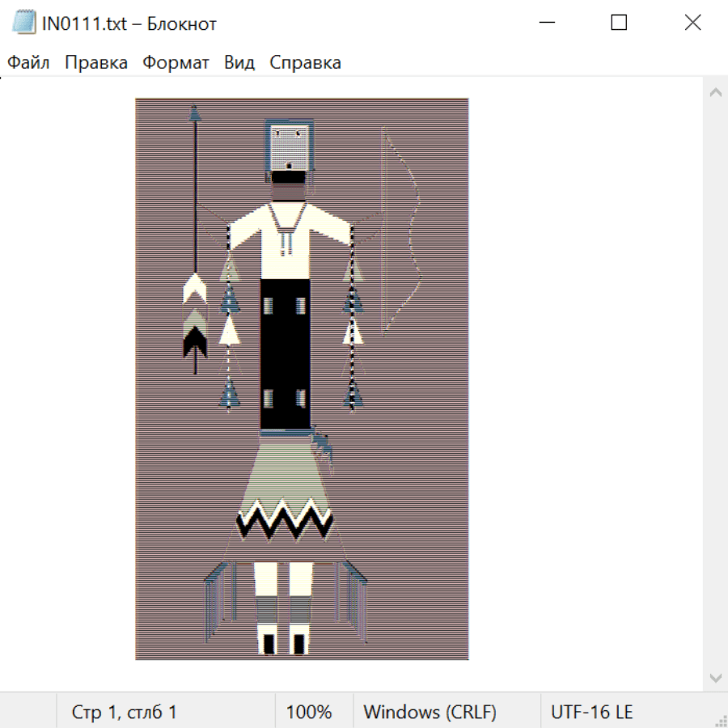Click the vertical scrollbar track
The image size is (728, 728).
(715, 384)
